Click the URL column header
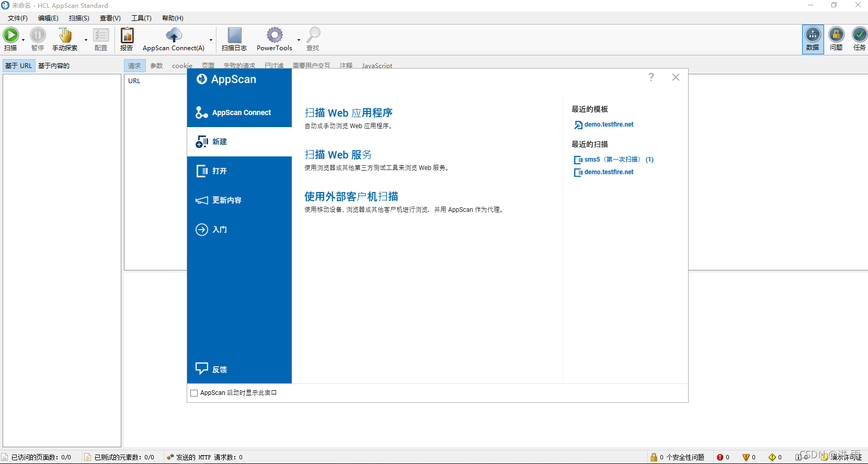The width and height of the screenshot is (868, 464). [x=134, y=81]
